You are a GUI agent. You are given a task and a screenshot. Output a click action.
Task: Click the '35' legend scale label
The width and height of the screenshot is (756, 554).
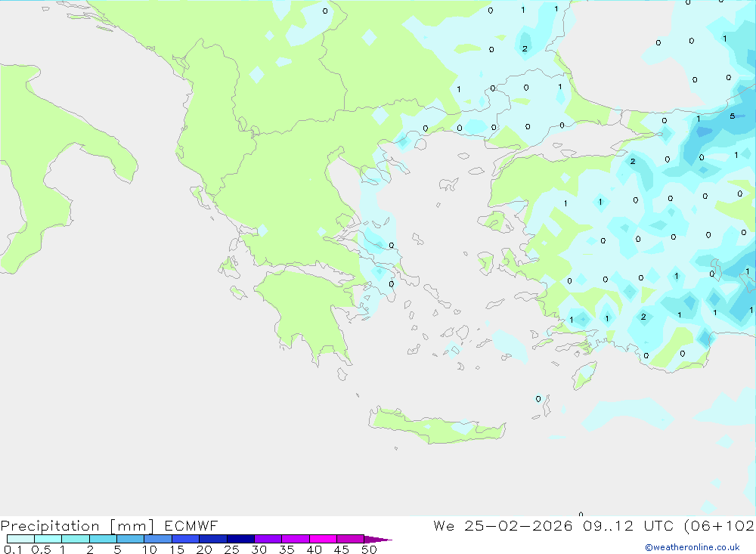(x=287, y=549)
